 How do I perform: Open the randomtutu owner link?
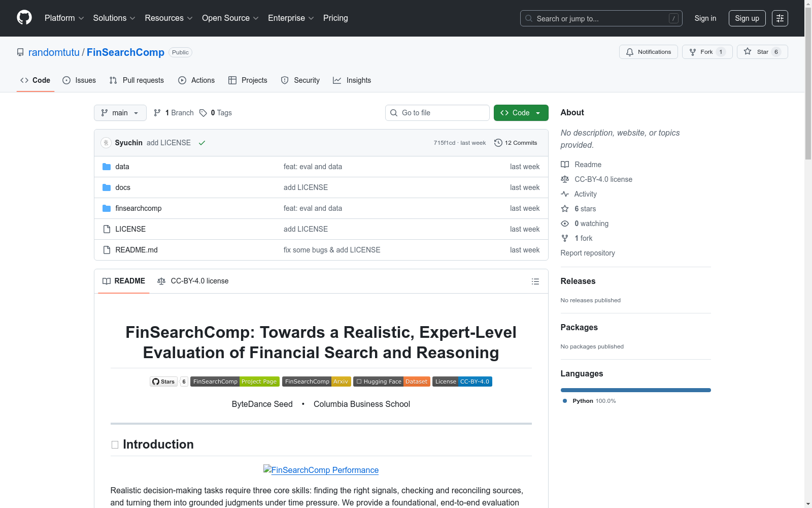click(x=54, y=52)
